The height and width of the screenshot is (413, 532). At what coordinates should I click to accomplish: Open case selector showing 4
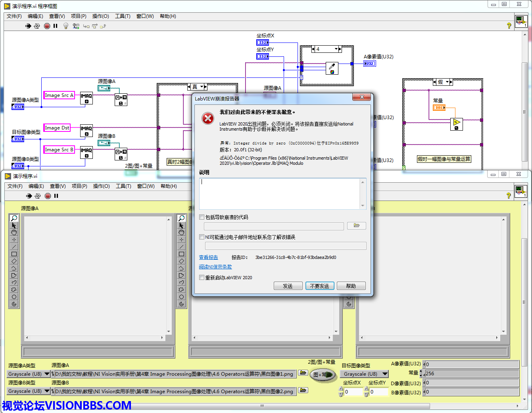[326, 49]
